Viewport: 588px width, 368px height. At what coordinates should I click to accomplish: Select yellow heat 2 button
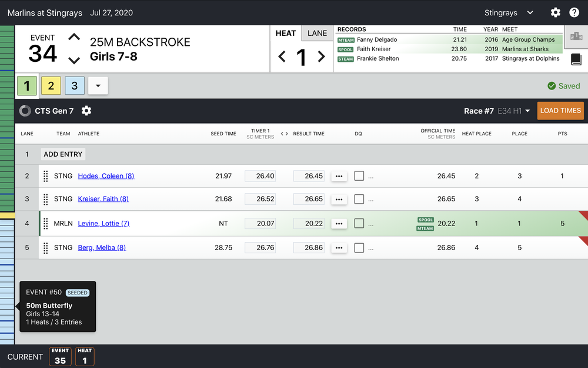[51, 85]
